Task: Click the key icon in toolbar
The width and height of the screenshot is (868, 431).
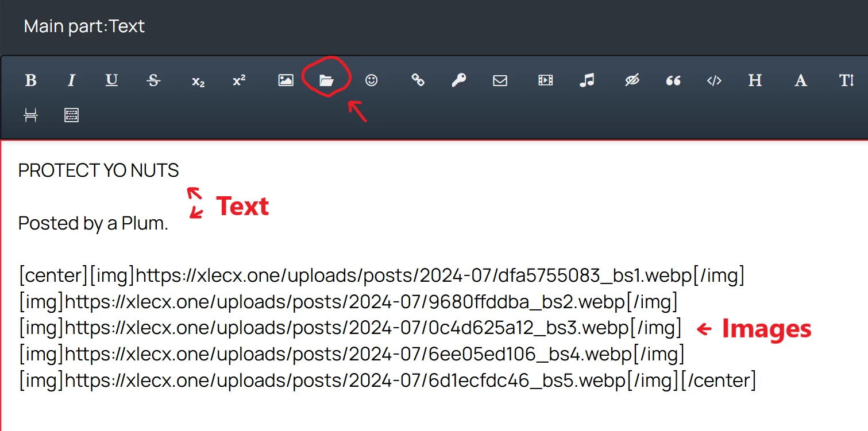Action: tap(458, 80)
